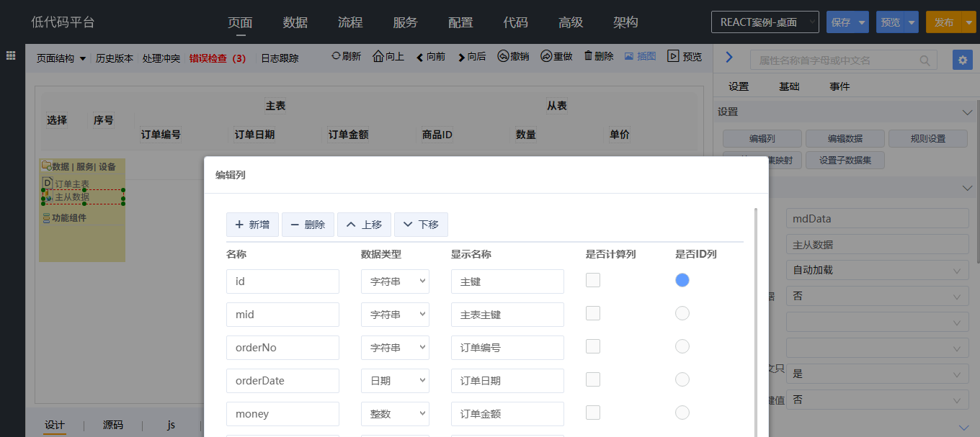The height and width of the screenshot is (437, 980).
Task: Click the 新增 button in 编辑列 dialog
Action: 252,225
